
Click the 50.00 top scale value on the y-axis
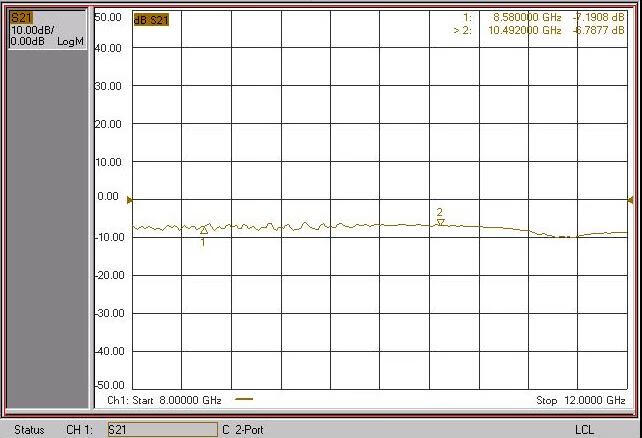tap(107, 18)
